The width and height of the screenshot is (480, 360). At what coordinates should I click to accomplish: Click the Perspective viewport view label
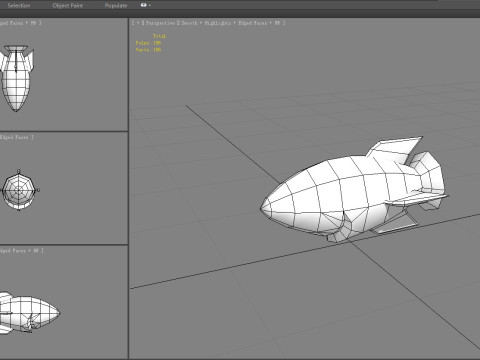(x=160, y=23)
